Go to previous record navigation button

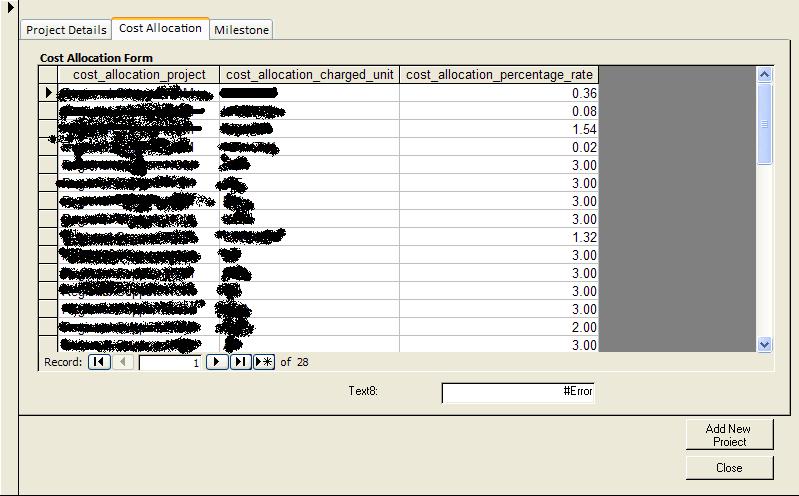point(123,362)
